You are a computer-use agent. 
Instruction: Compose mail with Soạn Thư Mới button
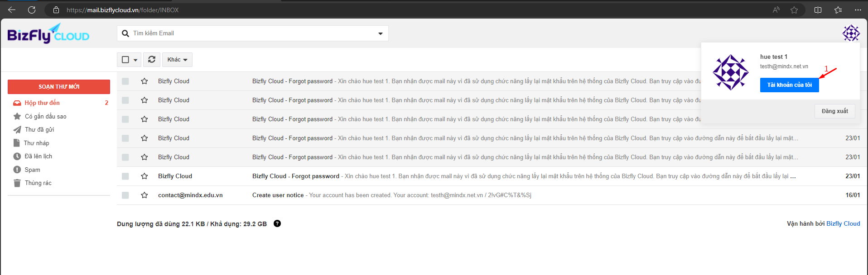59,87
